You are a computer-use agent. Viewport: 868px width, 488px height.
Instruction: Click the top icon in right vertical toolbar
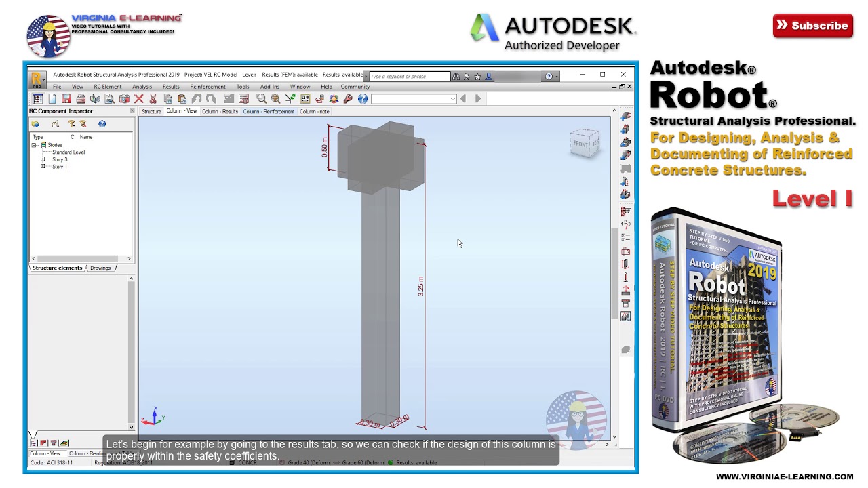625,116
